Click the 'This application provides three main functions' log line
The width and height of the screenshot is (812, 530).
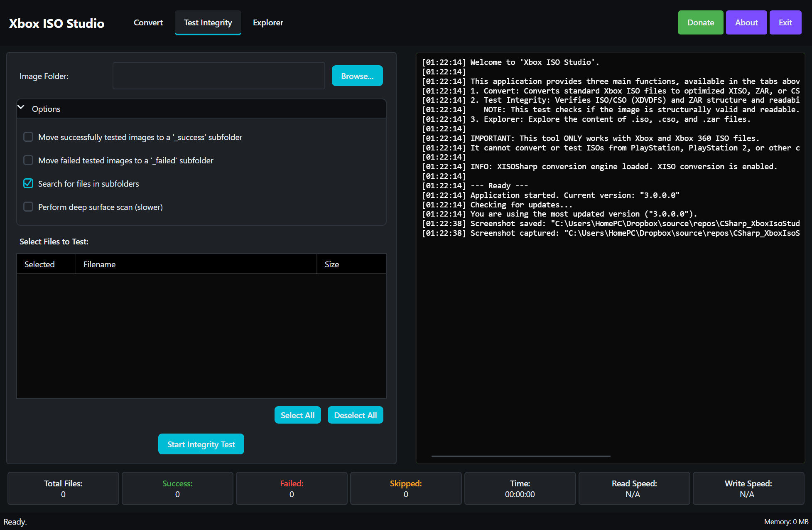(611, 81)
